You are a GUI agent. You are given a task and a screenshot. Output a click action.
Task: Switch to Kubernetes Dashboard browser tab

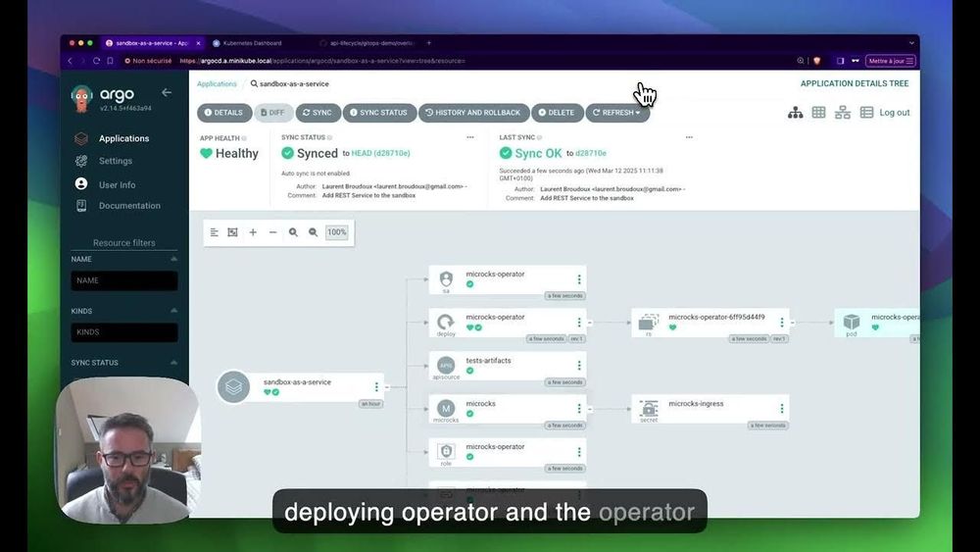click(x=253, y=43)
